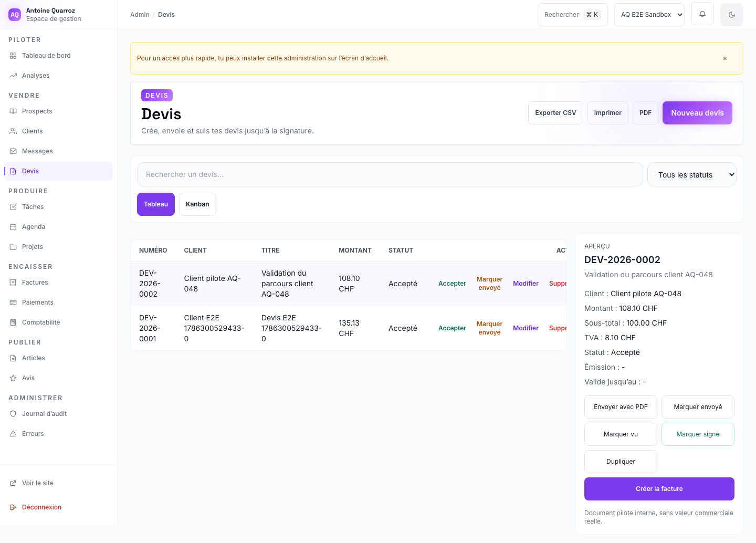Click Accepter for DEV-2026-0001
This screenshot has width=756, height=543.
(452, 328)
